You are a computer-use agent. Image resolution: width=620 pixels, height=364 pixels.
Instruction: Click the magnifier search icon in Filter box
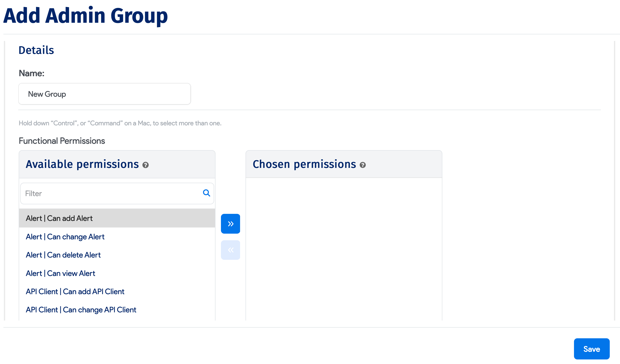[x=206, y=193]
